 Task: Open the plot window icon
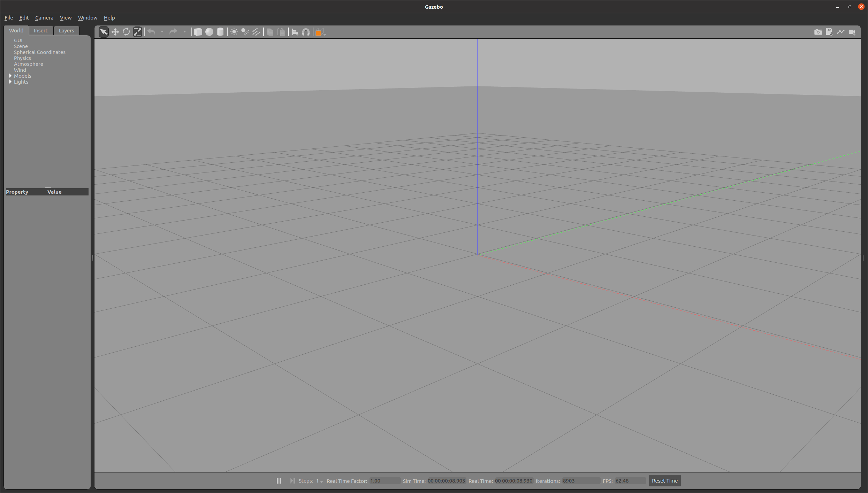point(840,32)
